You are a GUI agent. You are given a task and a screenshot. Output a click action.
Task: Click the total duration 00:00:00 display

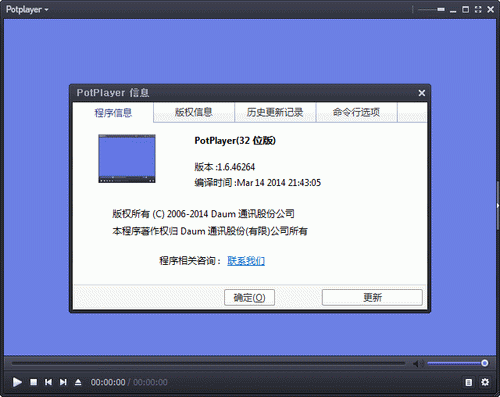pos(150,382)
